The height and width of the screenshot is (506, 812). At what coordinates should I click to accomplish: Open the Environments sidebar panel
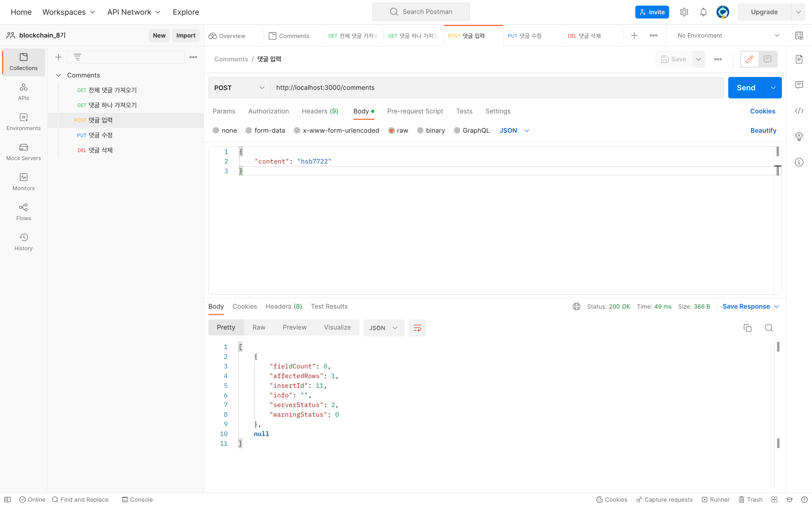tap(24, 122)
